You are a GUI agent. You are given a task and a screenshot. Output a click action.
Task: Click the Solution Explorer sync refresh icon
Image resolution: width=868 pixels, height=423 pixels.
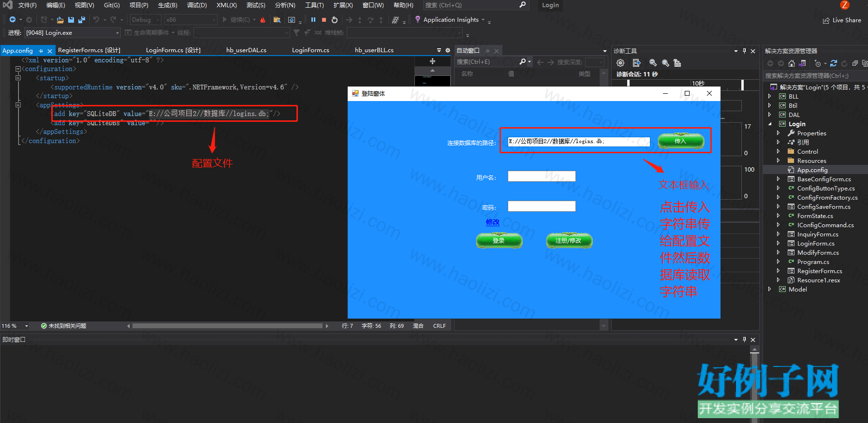coord(834,63)
